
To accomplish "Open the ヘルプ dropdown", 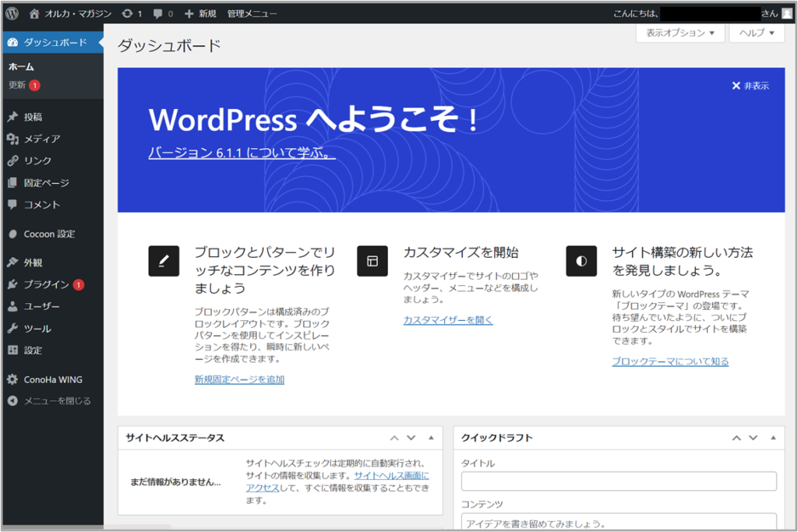I will coord(757,33).
